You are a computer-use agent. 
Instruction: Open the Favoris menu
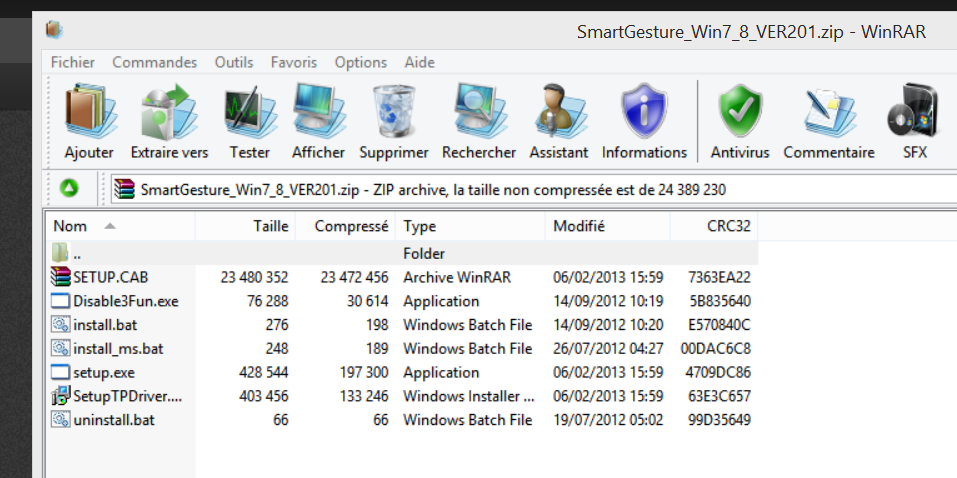[x=294, y=62]
